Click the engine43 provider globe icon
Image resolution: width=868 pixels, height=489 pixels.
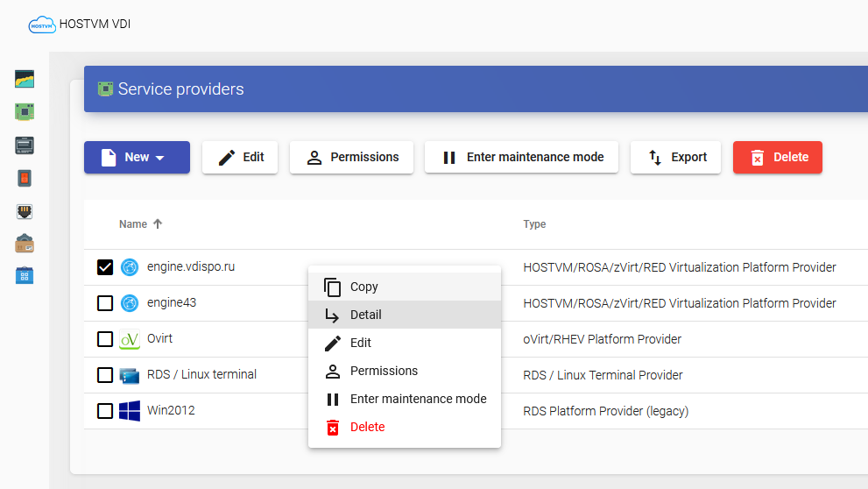[130, 303]
